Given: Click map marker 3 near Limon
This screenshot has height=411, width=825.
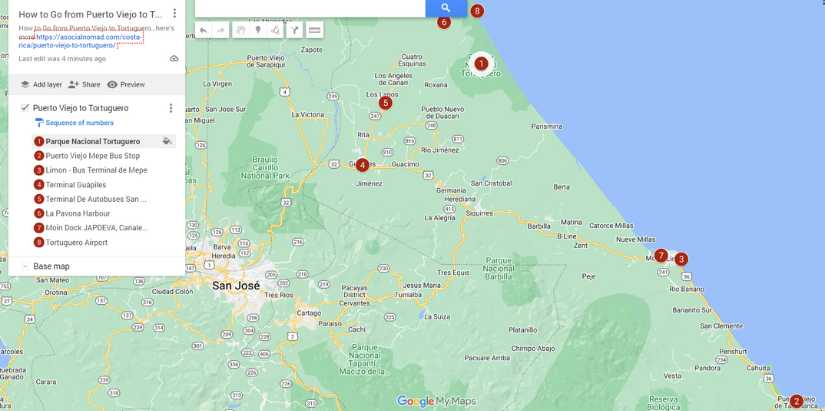Looking at the screenshot, I should (681, 259).
